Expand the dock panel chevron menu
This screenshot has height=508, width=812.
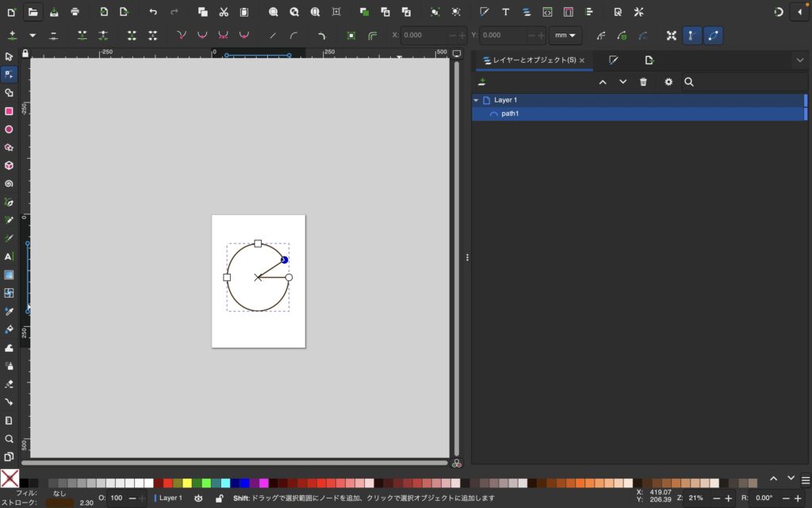point(799,60)
